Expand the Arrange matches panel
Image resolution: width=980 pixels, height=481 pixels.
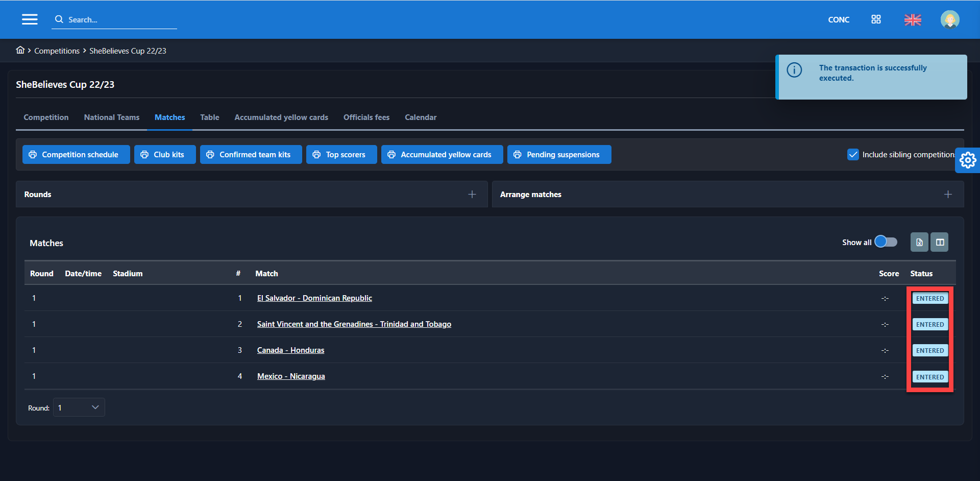[x=948, y=195]
